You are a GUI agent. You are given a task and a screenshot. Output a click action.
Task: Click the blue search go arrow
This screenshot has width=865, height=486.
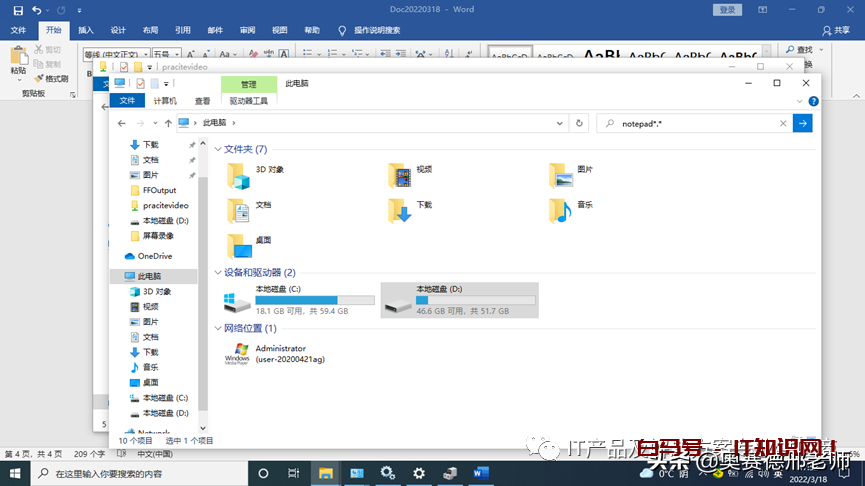(802, 123)
